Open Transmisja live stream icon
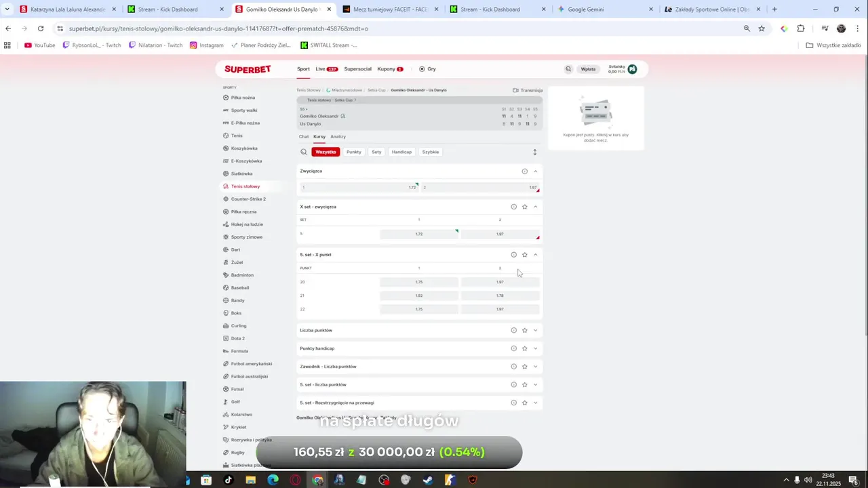 point(528,90)
